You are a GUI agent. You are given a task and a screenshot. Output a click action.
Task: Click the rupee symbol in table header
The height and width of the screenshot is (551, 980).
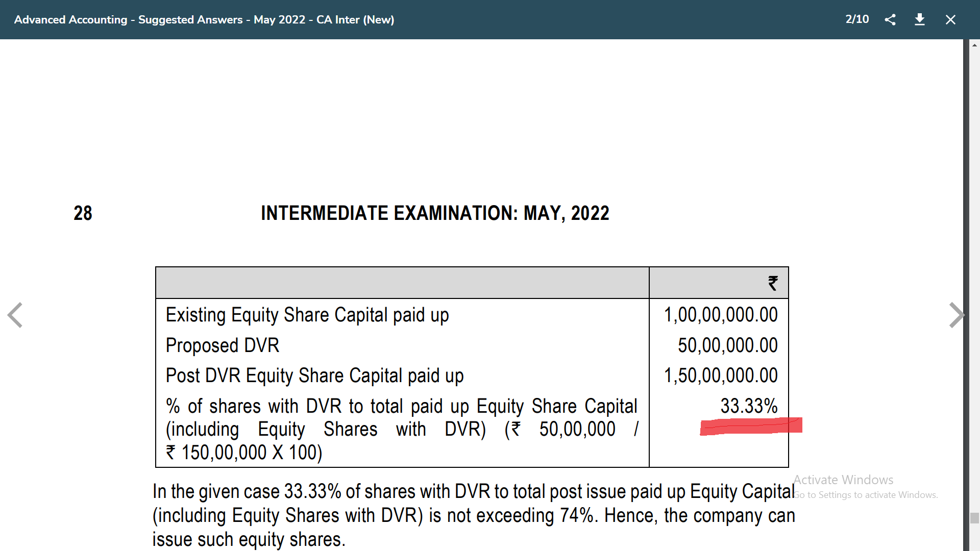[773, 283]
